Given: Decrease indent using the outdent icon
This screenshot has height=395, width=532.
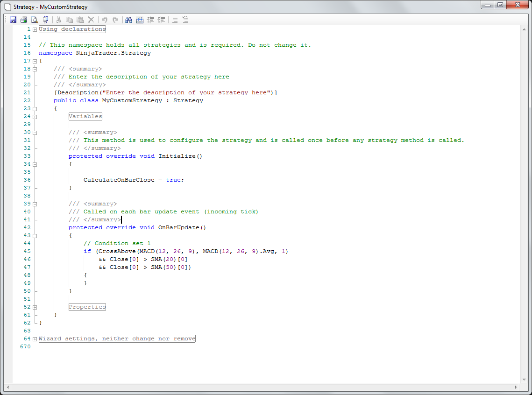Looking at the screenshot, I should click(151, 20).
